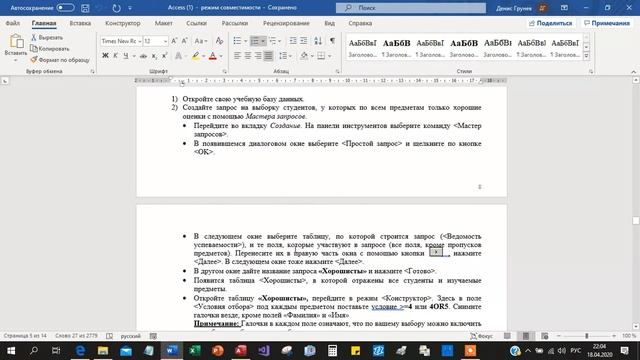
Task: Apply the red font color
Action: (x=212, y=56)
